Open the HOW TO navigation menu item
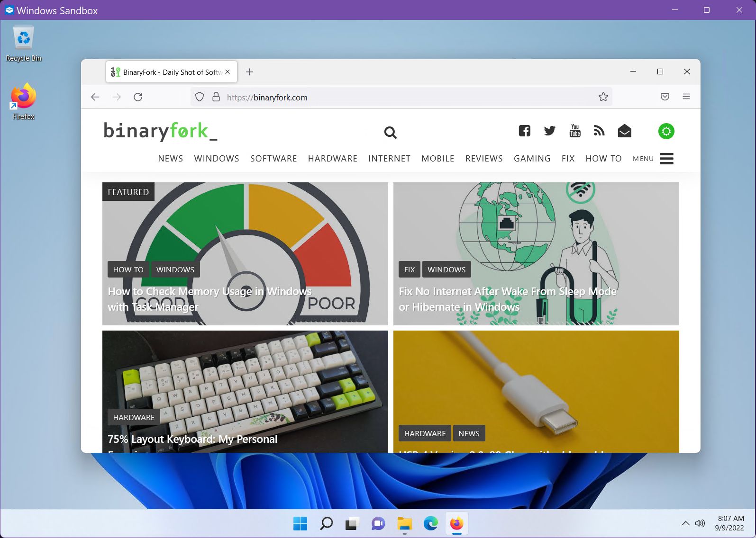Image resolution: width=756 pixels, height=538 pixels. point(603,159)
